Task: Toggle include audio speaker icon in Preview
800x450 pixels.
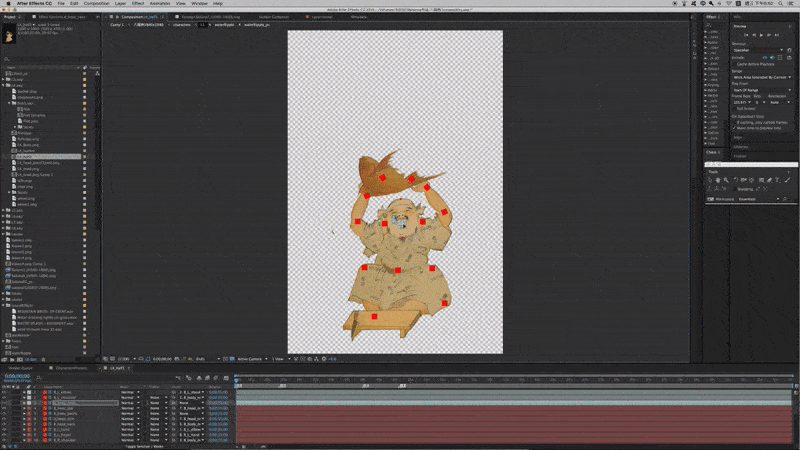Action: [772, 58]
